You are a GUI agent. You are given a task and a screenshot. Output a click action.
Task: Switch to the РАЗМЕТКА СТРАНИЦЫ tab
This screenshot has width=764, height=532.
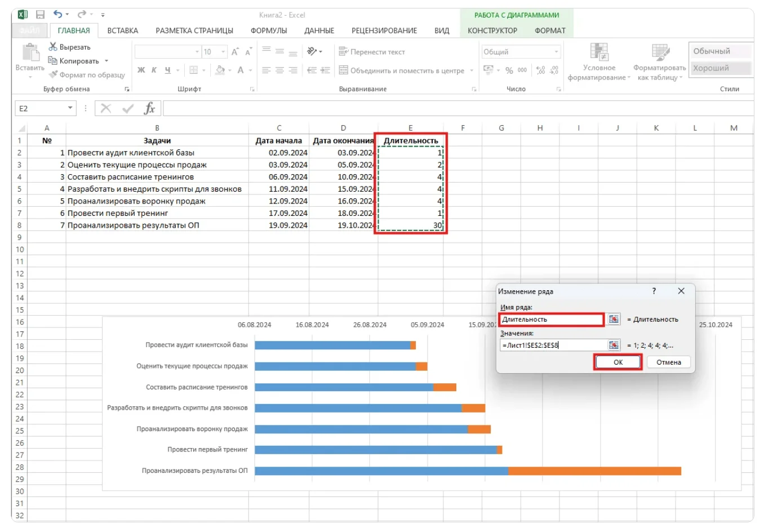click(x=194, y=30)
